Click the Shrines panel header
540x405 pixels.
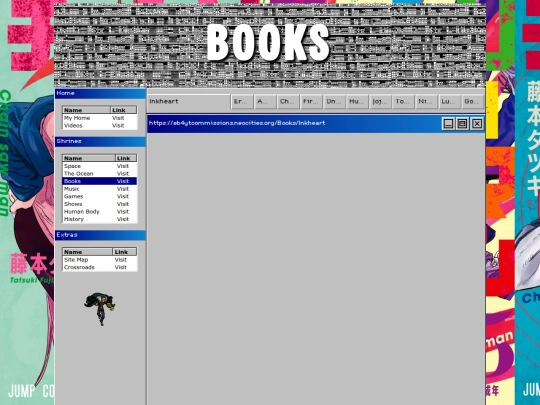pos(100,142)
